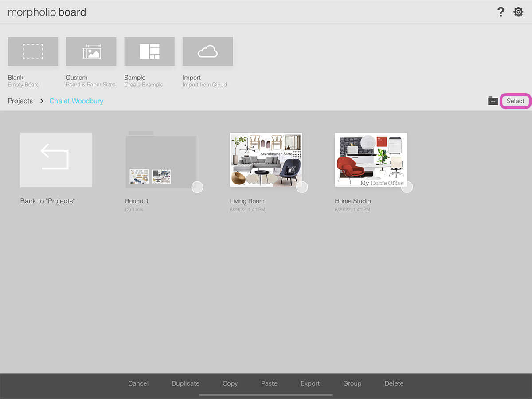Click Chalet Woodbury breadcrumb

click(76, 101)
